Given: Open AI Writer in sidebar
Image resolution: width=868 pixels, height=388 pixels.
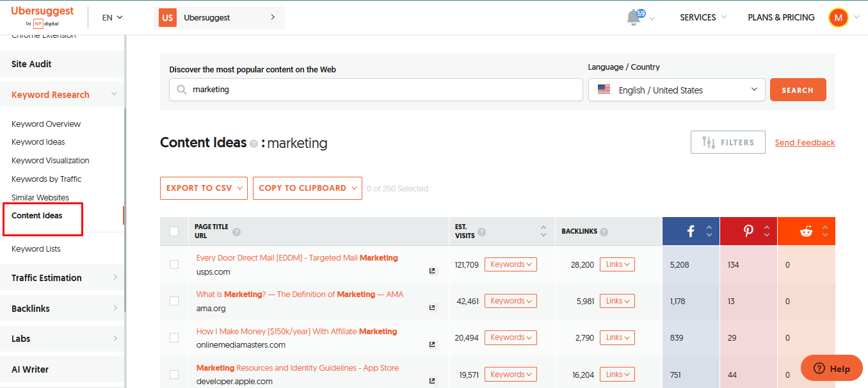Looking at the screenshot, I should (61, 369).
